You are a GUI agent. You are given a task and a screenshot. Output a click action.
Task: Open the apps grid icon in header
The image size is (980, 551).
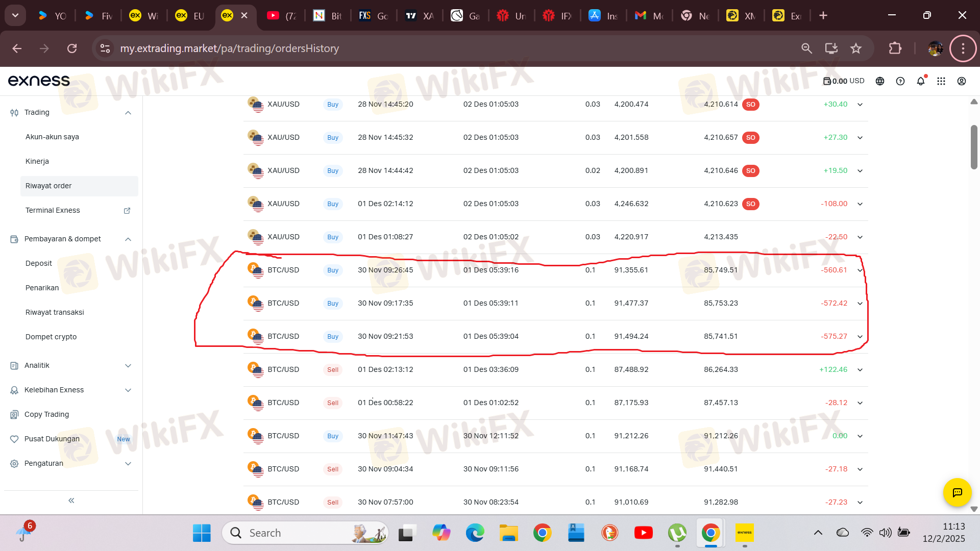[941, 81]
